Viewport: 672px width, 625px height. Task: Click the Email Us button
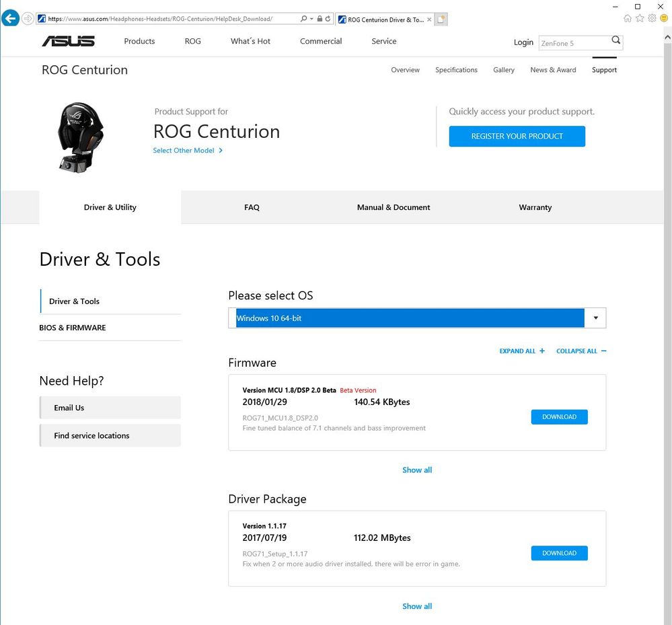click(110, 408)
